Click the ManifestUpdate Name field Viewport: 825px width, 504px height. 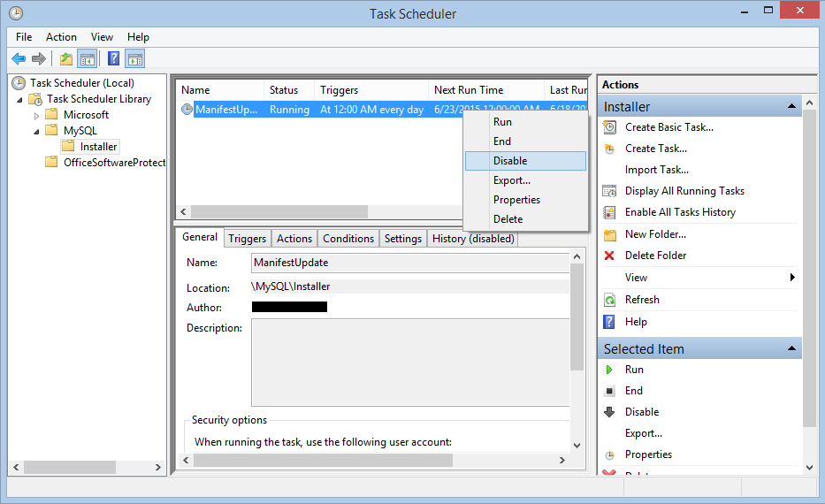(x=410, y=263)
